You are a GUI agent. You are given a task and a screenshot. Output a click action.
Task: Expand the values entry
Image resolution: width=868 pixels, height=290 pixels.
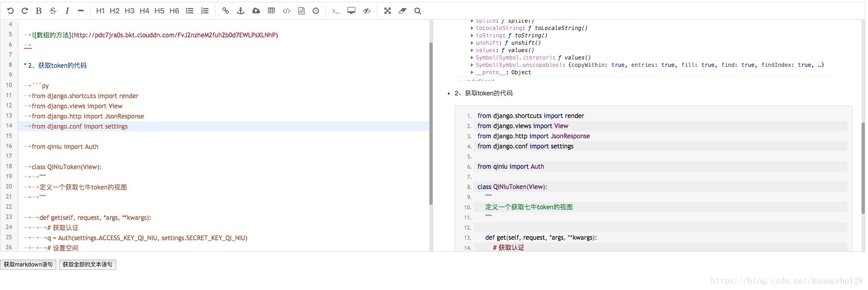click(x=472, y=50)
